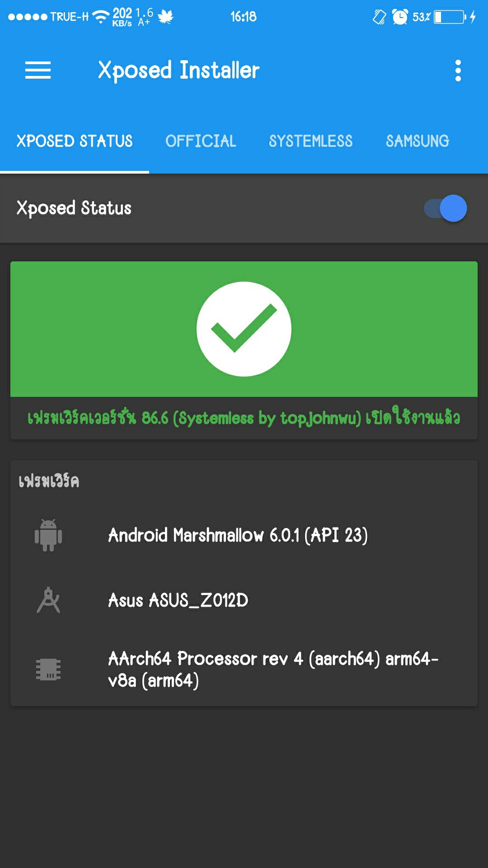Open the SYSTEMLESS tab
This screenshot has width=488, height=868.
coord(310,141)
